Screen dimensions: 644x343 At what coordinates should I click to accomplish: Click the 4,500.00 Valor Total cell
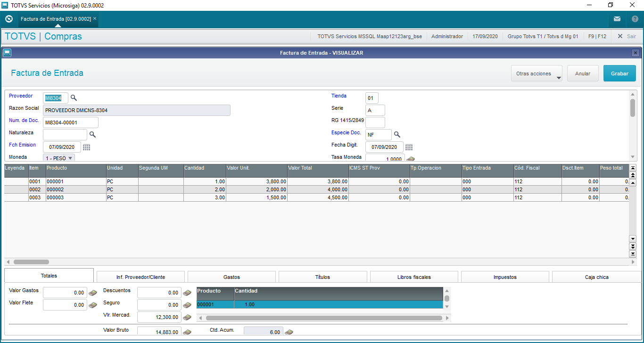[318, 197]
